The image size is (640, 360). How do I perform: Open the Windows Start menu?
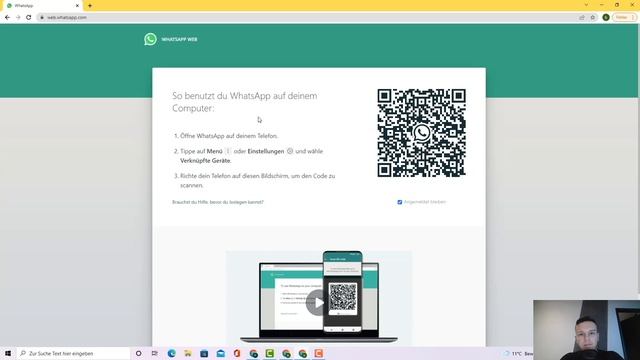(x=8, y=353)
